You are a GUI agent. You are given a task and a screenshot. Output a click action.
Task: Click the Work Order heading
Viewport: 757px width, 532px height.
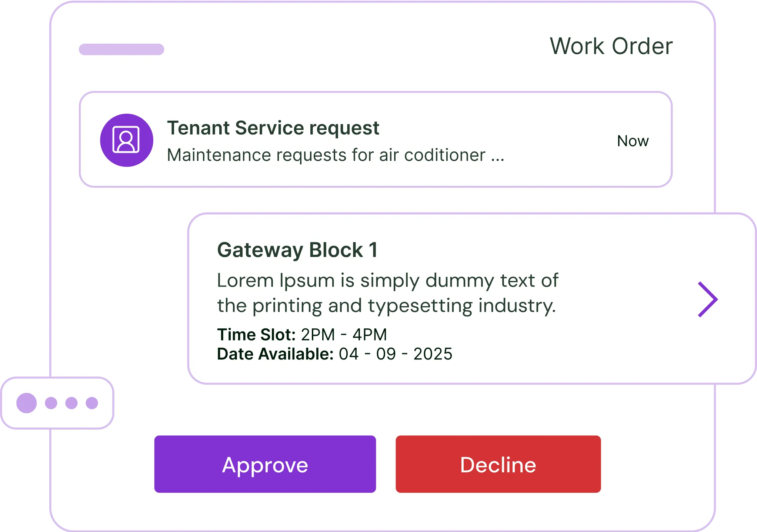click(x=611, y=46)
